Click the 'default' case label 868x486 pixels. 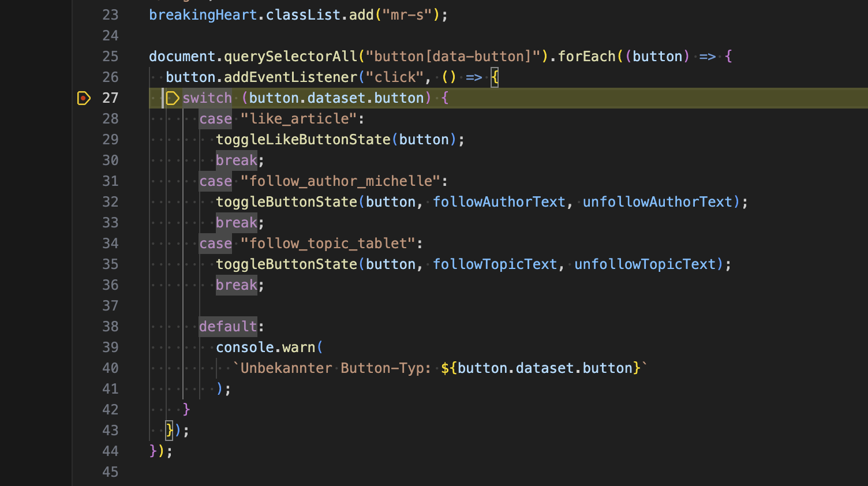coord(227,326)
